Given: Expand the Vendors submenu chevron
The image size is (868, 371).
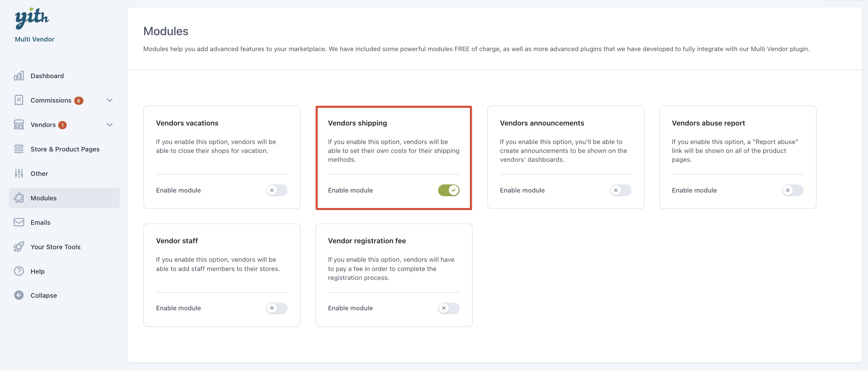Looking at the screenshot, I should pyautogui.click(x=110, y=125).
